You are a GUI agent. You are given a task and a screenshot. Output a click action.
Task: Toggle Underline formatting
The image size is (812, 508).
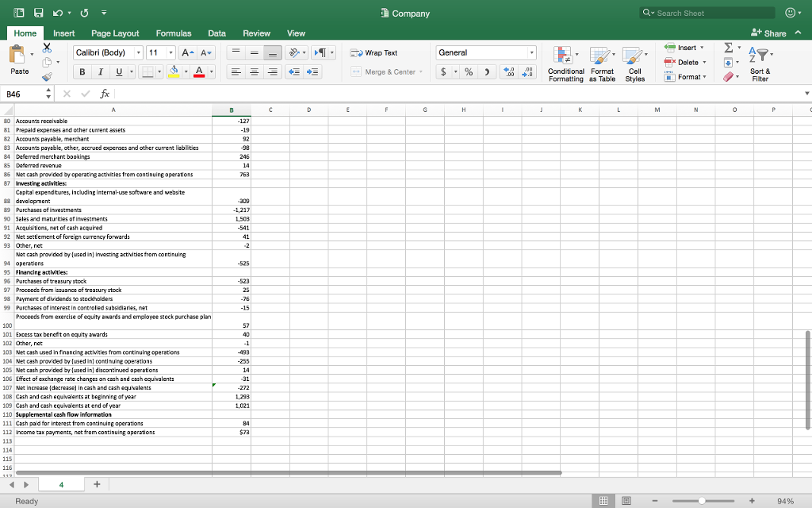click(x=119, y=71)
